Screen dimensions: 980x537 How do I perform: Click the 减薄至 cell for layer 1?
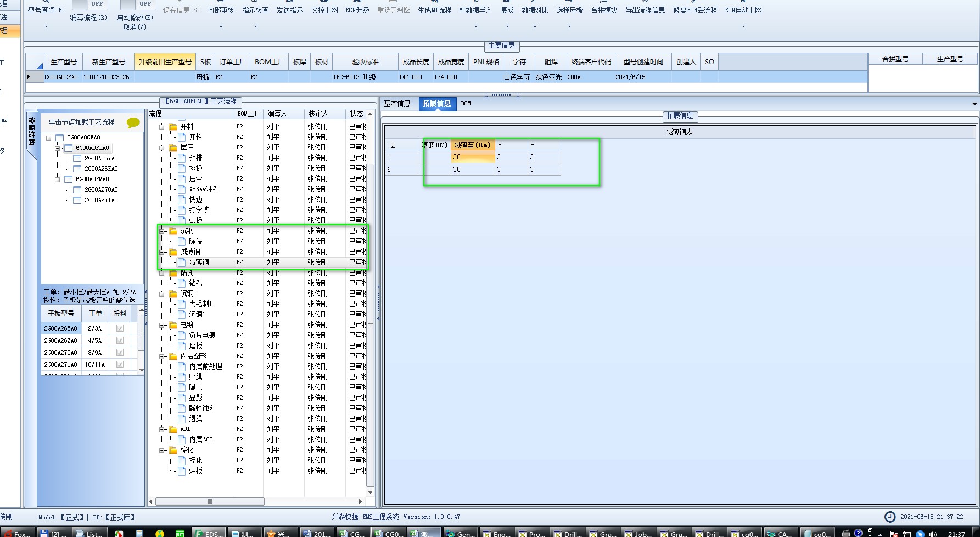tap(473, 157)
